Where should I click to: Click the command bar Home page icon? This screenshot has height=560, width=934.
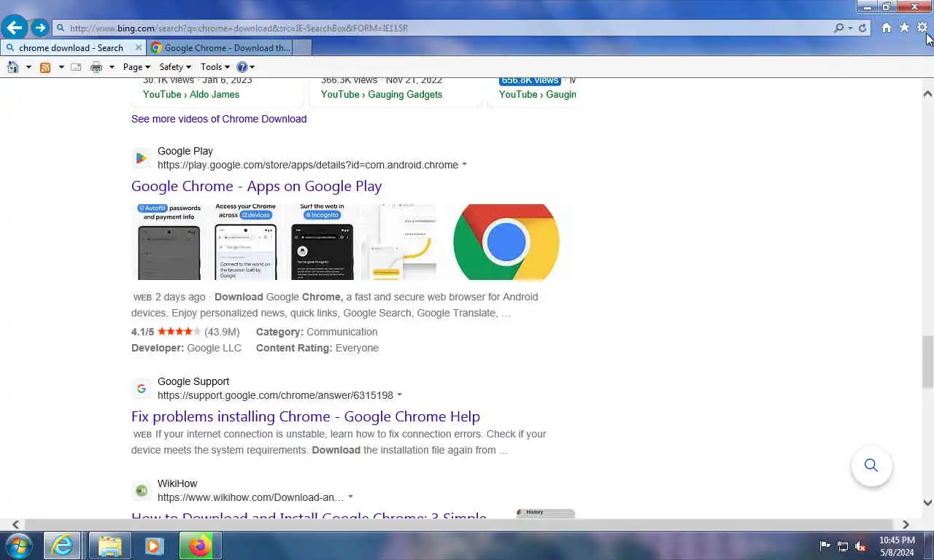[12, 67]
